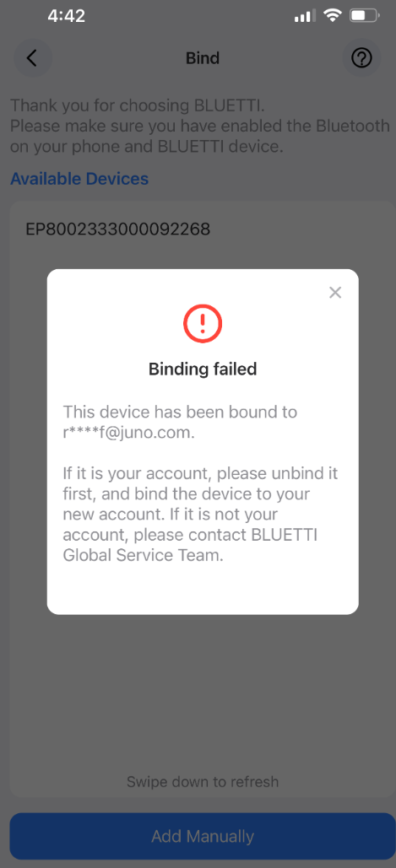Tap the Swipe down to refresh text

pyautogui.click(x=203, y=782)
